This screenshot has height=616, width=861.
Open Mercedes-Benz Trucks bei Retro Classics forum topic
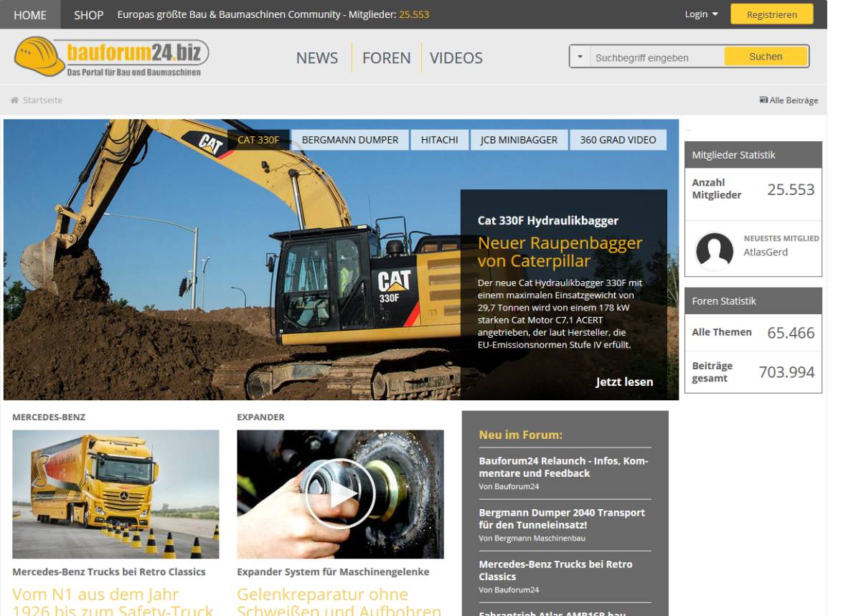tap(555, 570)
